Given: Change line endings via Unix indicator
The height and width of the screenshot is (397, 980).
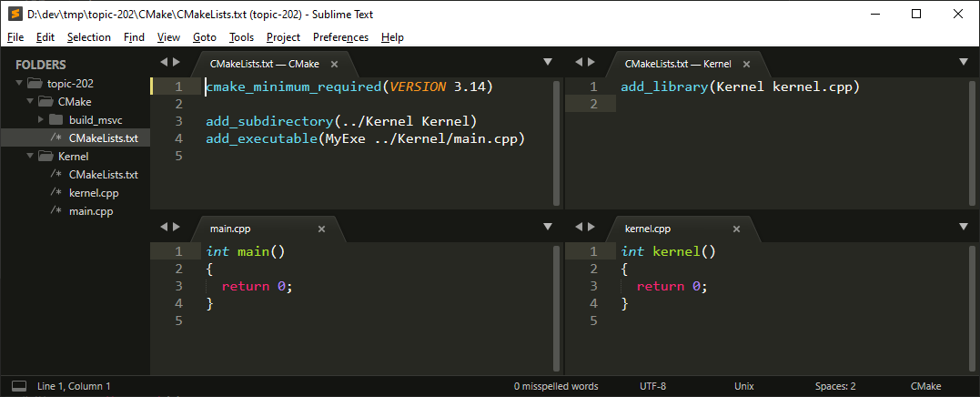Looking at the screenshot, I should pyautogui.click(x=743, y=386).
